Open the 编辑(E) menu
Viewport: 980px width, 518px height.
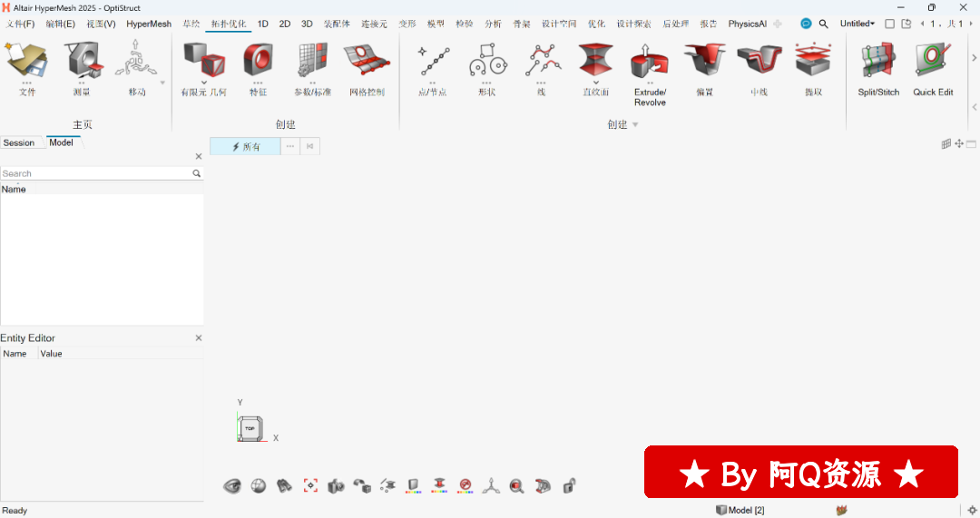click(x=60, y=24)
